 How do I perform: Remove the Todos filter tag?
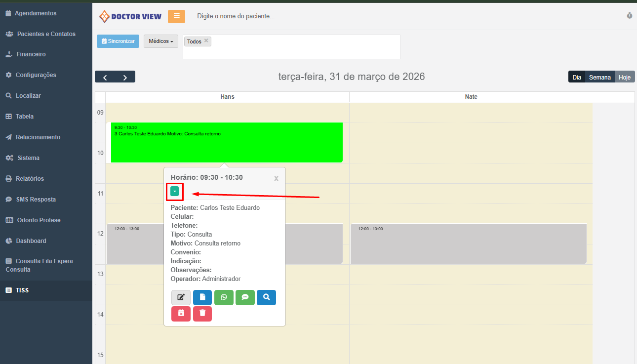(x=206, y=41)
